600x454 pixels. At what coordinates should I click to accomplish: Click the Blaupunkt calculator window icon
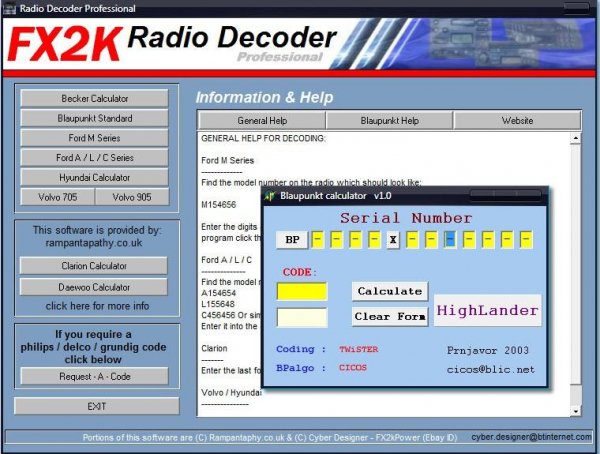[x=270, y=196]
